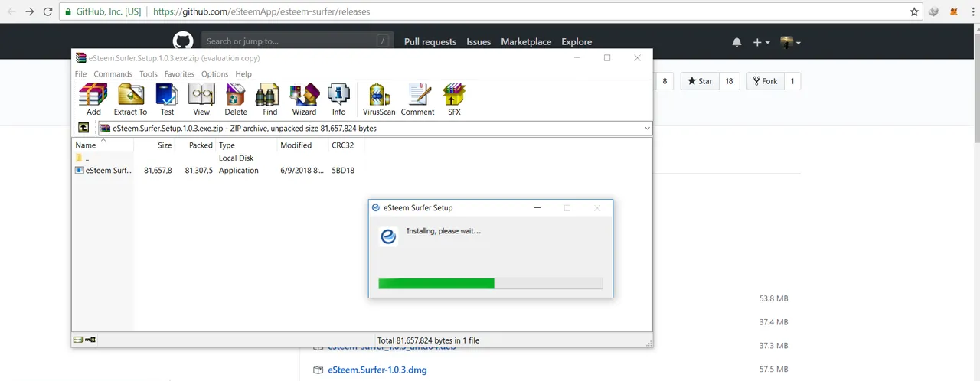
Task: Click the GitHub Pull requests link
Action: (430, 42)
